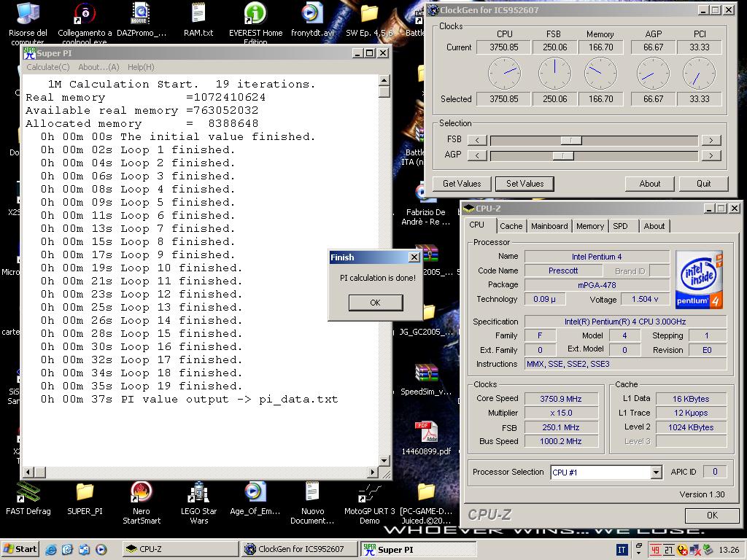Open the SUPER_PI folder icon
This screenshot has height=560, width=747.
click(85, 493)
